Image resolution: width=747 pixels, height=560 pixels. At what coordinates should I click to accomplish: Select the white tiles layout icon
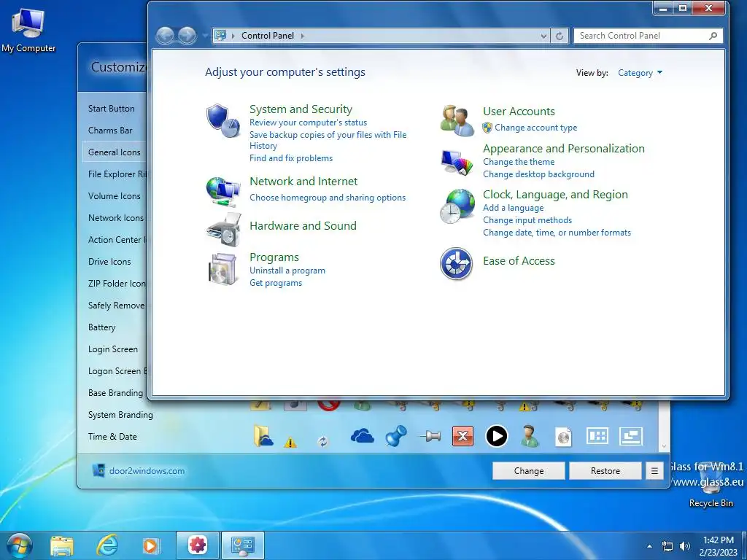pyautogui.click(x=597, y=436)
